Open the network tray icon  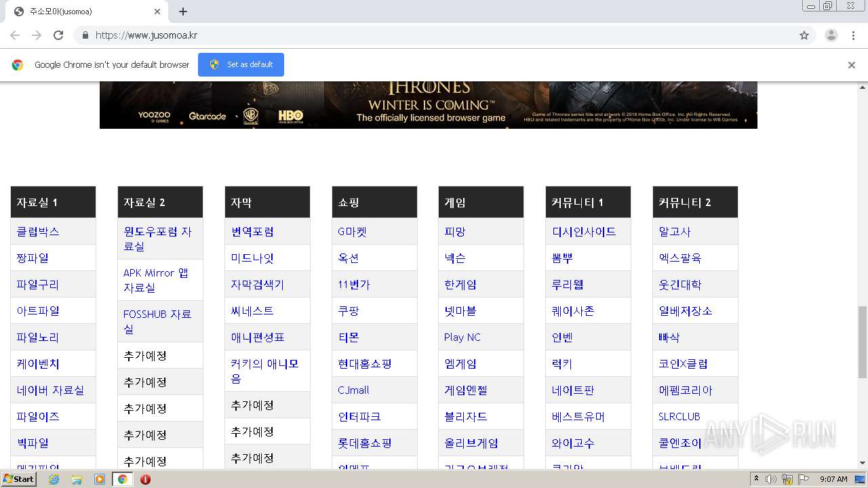pyautogui.click(x=787, y=479)
